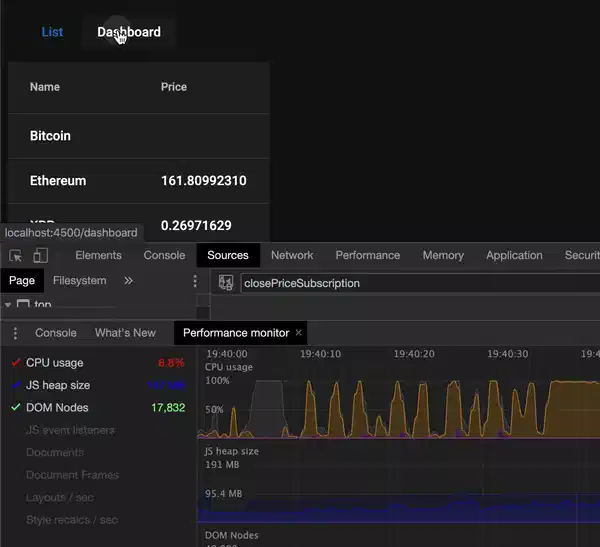The width and height of the screenshot is (600, 547).
Task: Click the 19:40:10 timeline label
Action: [x=320, y=354]
